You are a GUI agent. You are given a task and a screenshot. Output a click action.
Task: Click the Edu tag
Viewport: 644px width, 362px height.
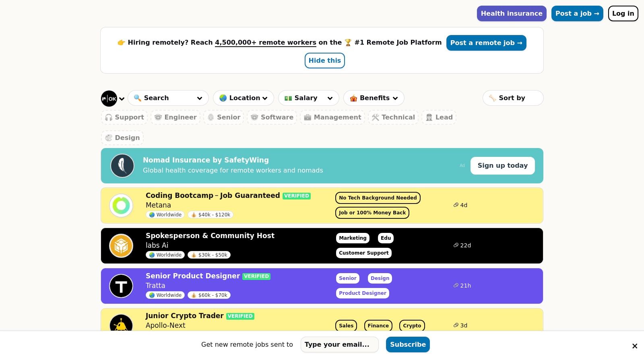[x=386, y=238]
